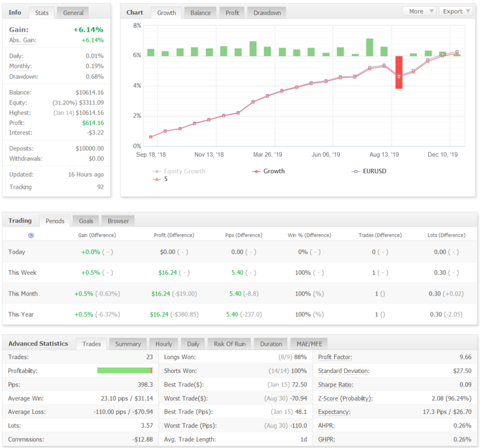Image resolution: width=480 pixels, height=448 pixels.
Task: Click the Longs Won value 88%
Action: pyautogui.click(x=300, y=357)
